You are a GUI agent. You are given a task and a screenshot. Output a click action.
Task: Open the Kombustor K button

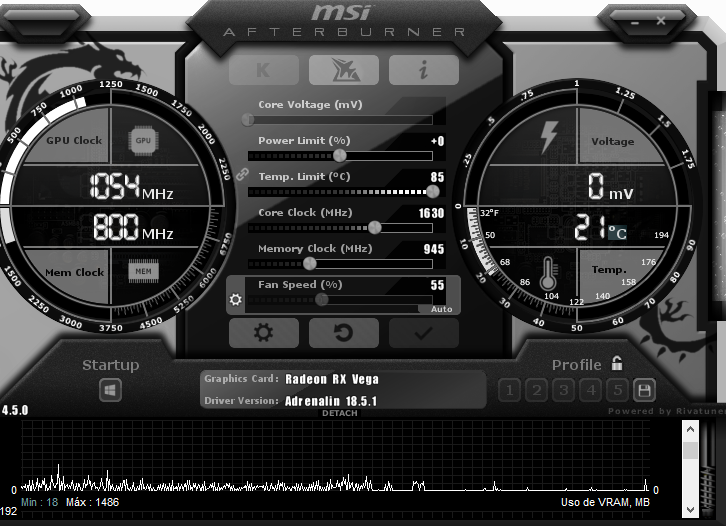[264, 70]
